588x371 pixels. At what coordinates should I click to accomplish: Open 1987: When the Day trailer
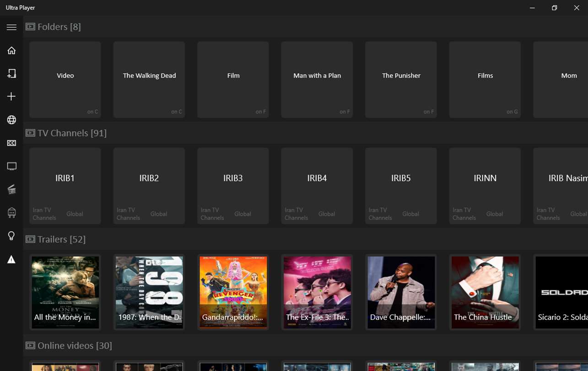click(x=149, y=292)
